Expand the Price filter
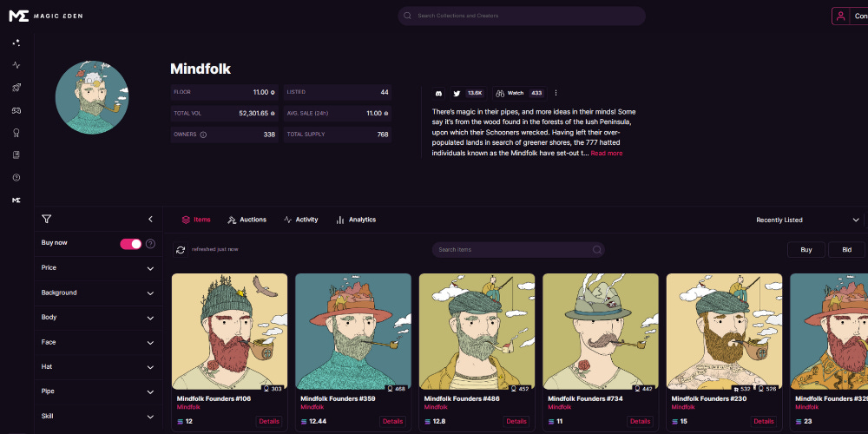 [x=98, y=268]
